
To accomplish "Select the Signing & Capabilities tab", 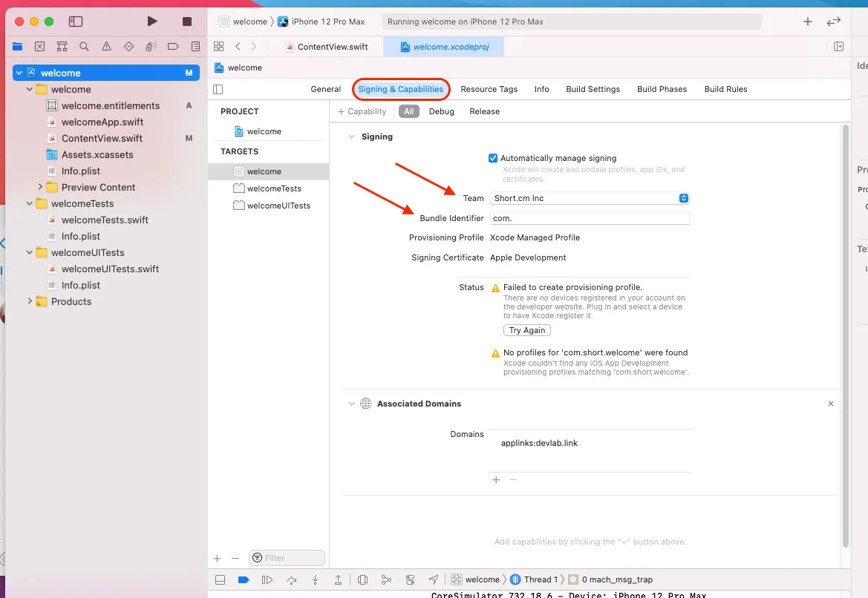I will click(401, 89).
